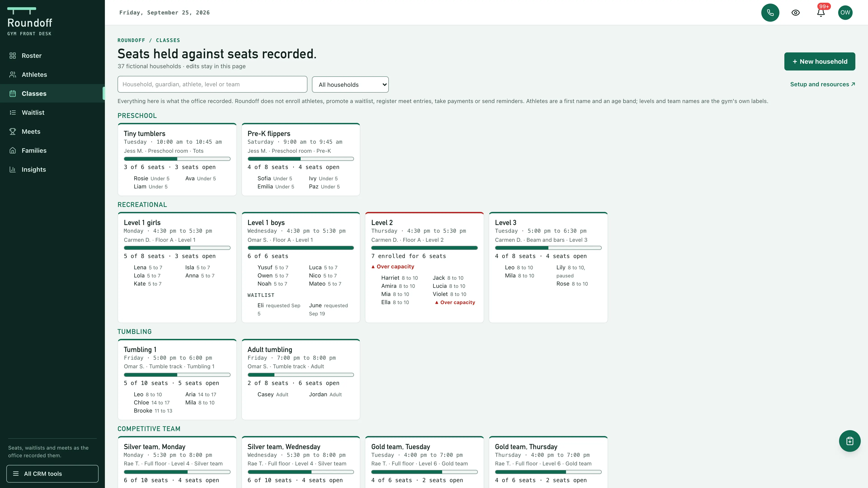The image size is (868, 488).
Task: Open the Tumbling 1 class title
Action: [x=140, y=350]
